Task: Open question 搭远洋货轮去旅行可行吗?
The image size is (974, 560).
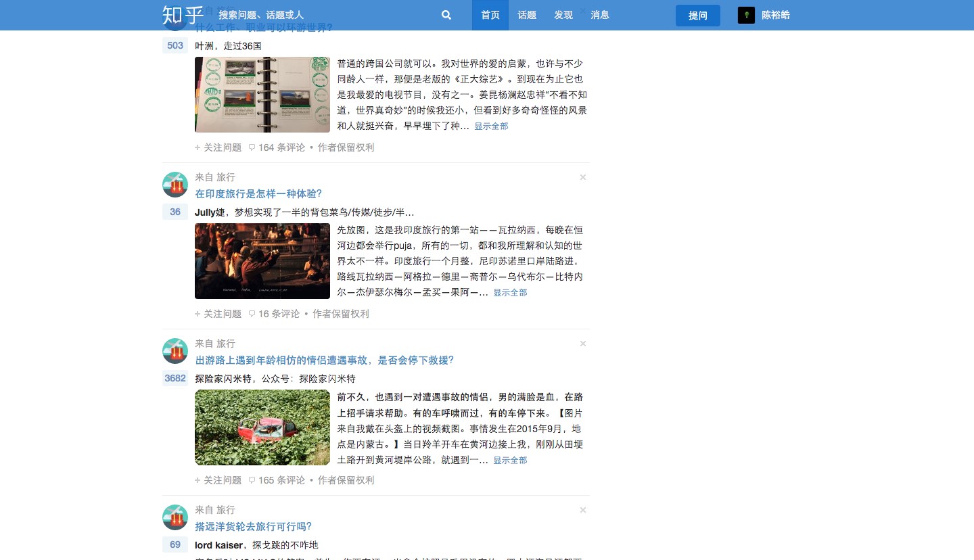Action: point(253,526)
